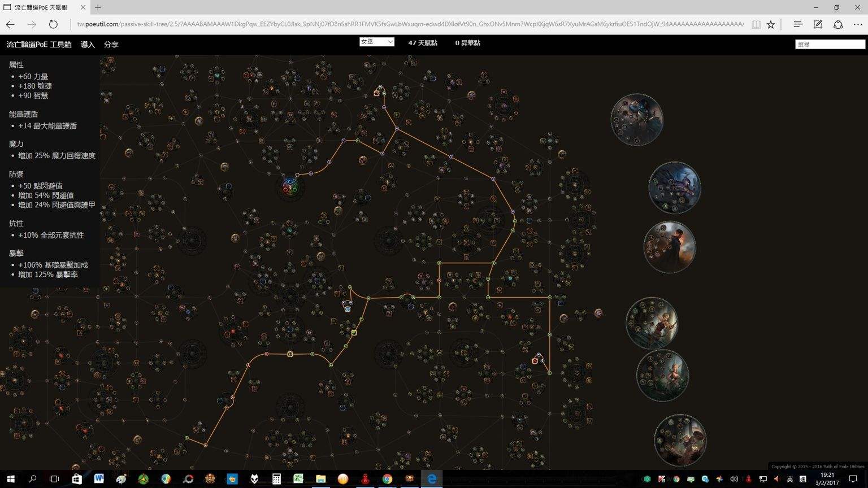Open the 流亡黯道PoE 工具箱 home link

pos(39,44)
